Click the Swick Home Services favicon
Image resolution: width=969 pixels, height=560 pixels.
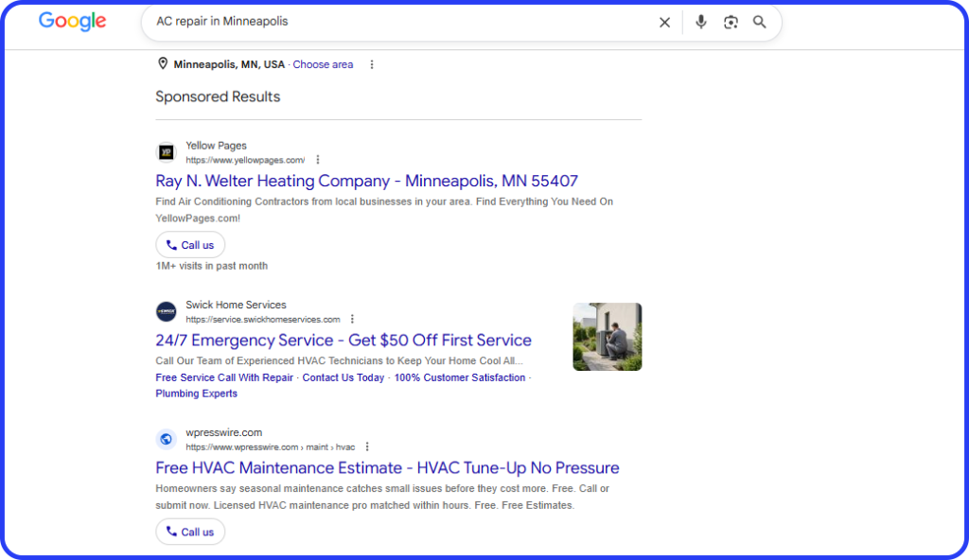[x=167, y=311]
